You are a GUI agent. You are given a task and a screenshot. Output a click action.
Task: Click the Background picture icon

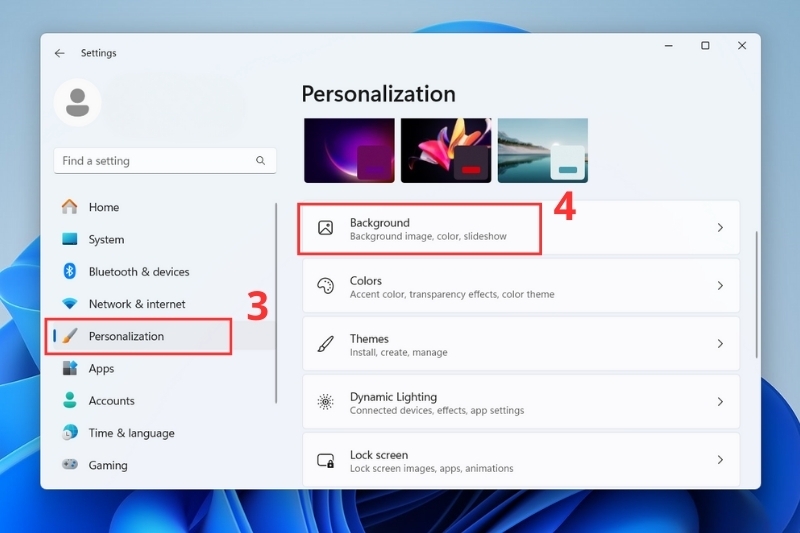pyautogui.click(x=326, y=227)
